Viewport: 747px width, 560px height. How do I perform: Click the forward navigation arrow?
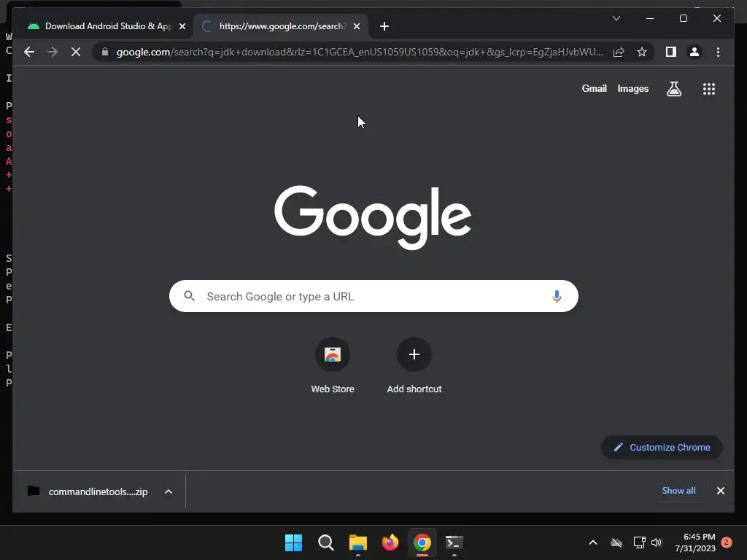coord(53,52)
